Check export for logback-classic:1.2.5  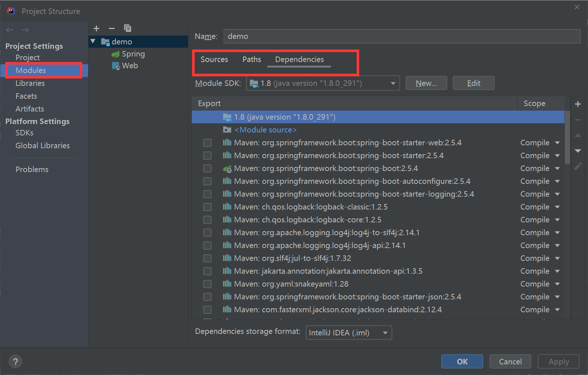pos(208,207)
